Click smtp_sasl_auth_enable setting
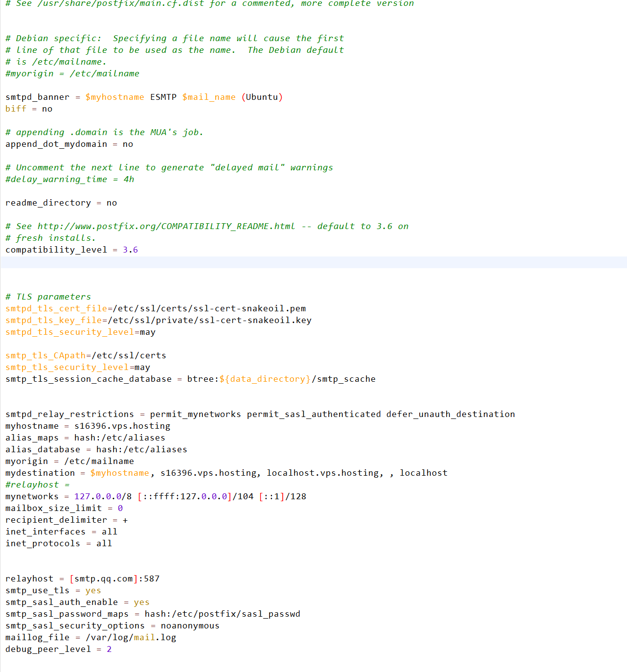 (62, 602)
